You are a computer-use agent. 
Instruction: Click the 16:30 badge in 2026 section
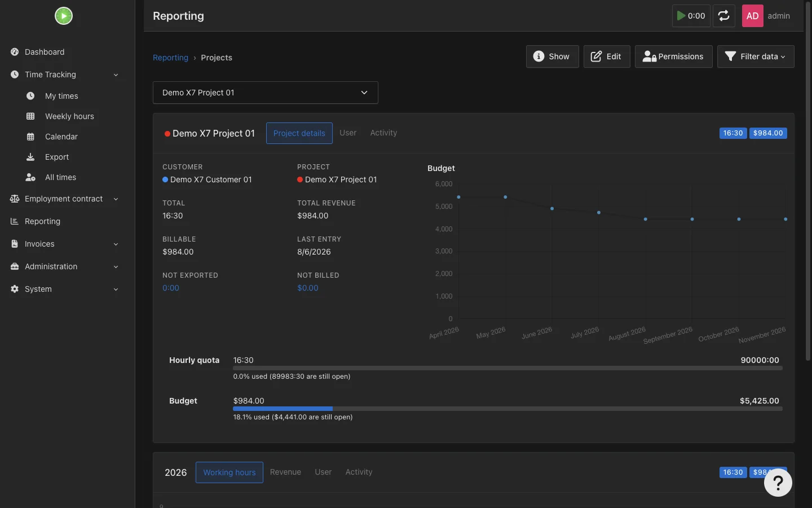pyautogui.click(x=733, y=472)
